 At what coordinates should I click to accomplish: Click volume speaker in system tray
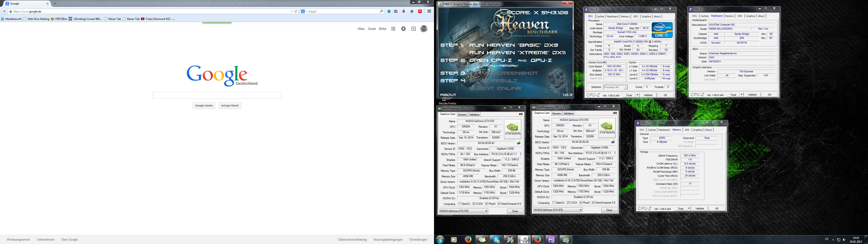click(x=844, y=240)
